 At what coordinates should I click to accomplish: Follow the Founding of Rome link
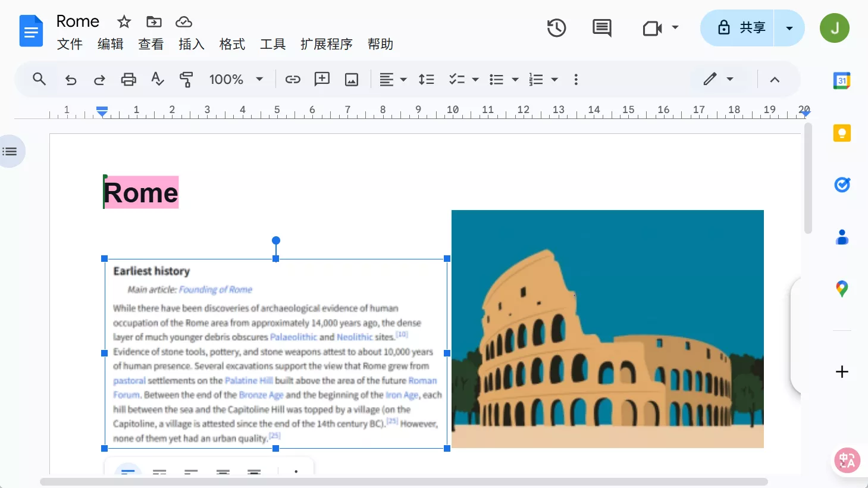(215, 290)
